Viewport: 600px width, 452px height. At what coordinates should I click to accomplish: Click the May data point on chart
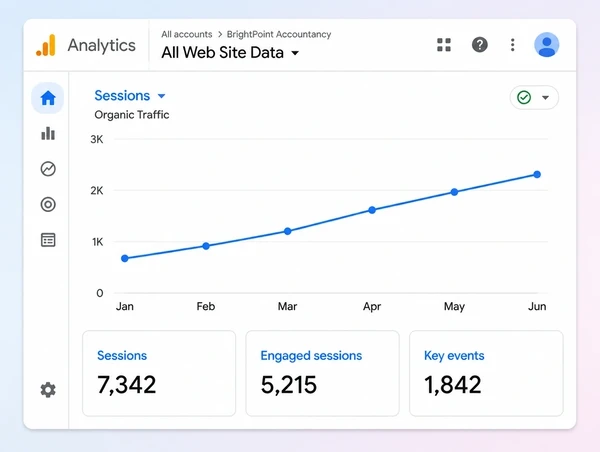click(454, 192)
